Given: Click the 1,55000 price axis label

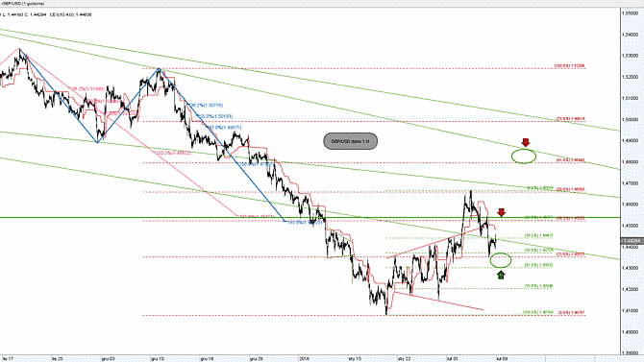Looking at the screenshot, I should pos(630,13).
